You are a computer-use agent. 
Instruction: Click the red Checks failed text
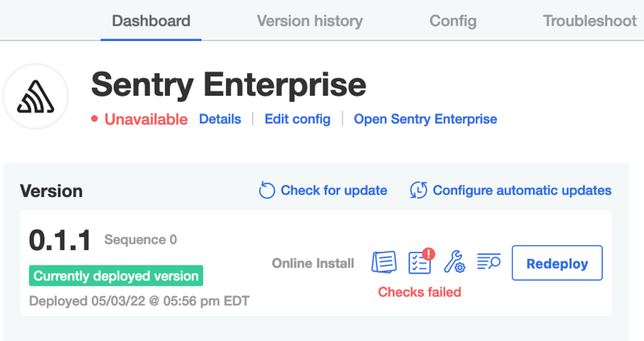click(419, 292)
